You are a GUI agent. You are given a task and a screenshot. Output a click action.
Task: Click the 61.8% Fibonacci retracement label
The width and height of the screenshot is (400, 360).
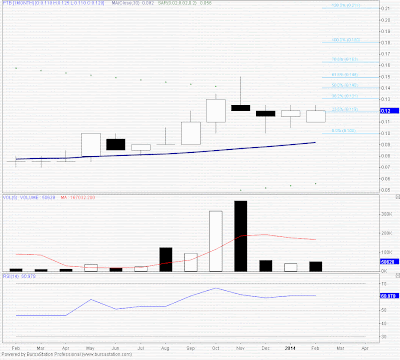[x=345, y=75]
